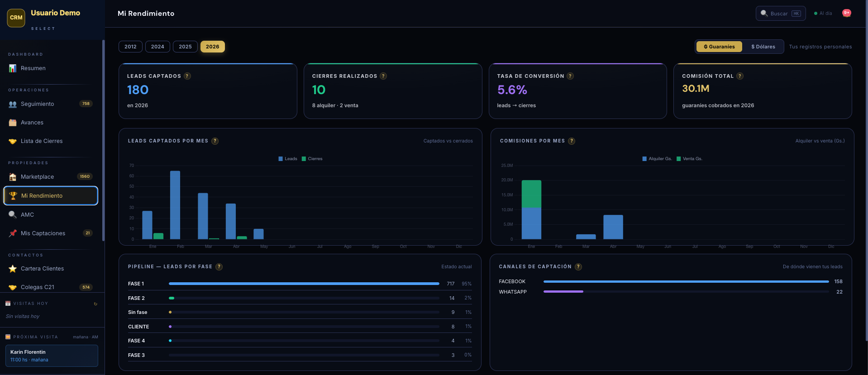Click the Mi Rendimiento trophy icon
This screenshot has width=868, height=375.
click(x=13, y=196)
